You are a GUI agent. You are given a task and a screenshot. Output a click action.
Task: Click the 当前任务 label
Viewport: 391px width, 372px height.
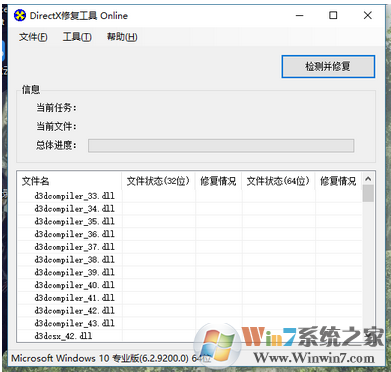point(56,108)
